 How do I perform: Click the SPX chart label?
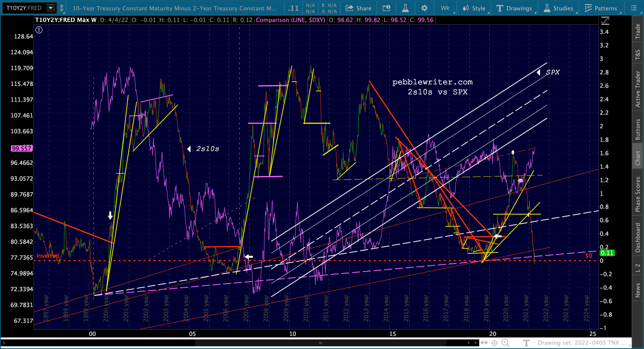[553, 72]
